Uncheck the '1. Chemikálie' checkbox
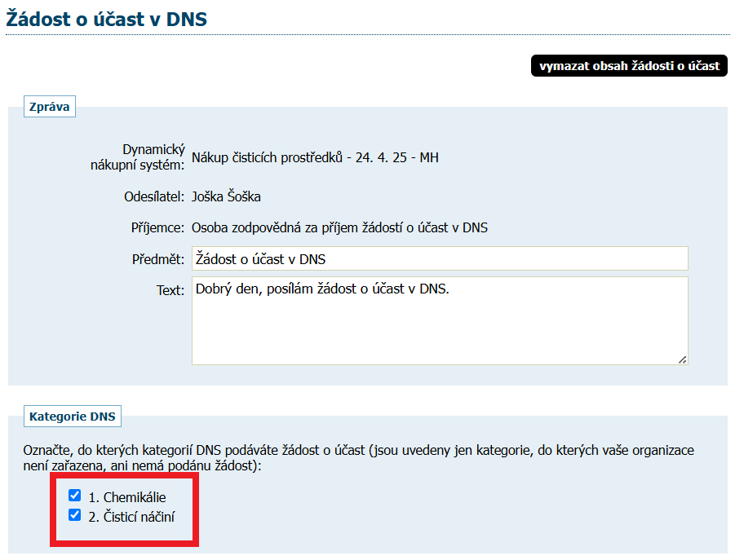Screen dimensions: 735x560 pos(75,496)
